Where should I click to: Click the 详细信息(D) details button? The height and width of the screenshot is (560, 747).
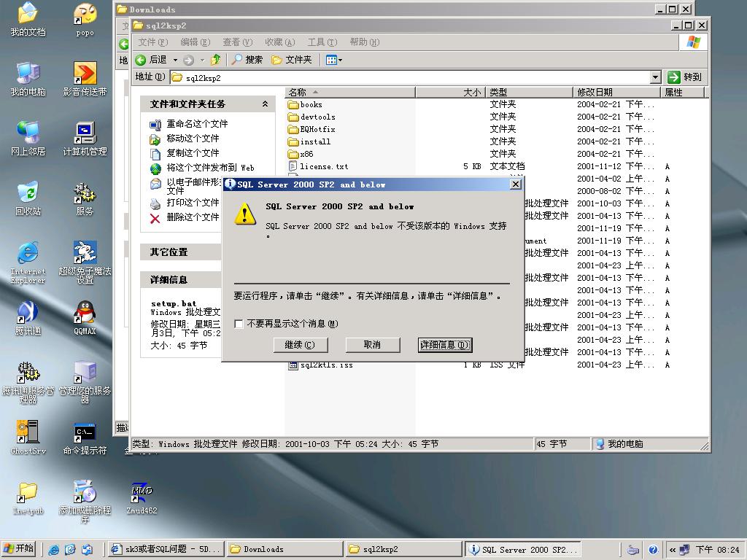coord(445,345)
